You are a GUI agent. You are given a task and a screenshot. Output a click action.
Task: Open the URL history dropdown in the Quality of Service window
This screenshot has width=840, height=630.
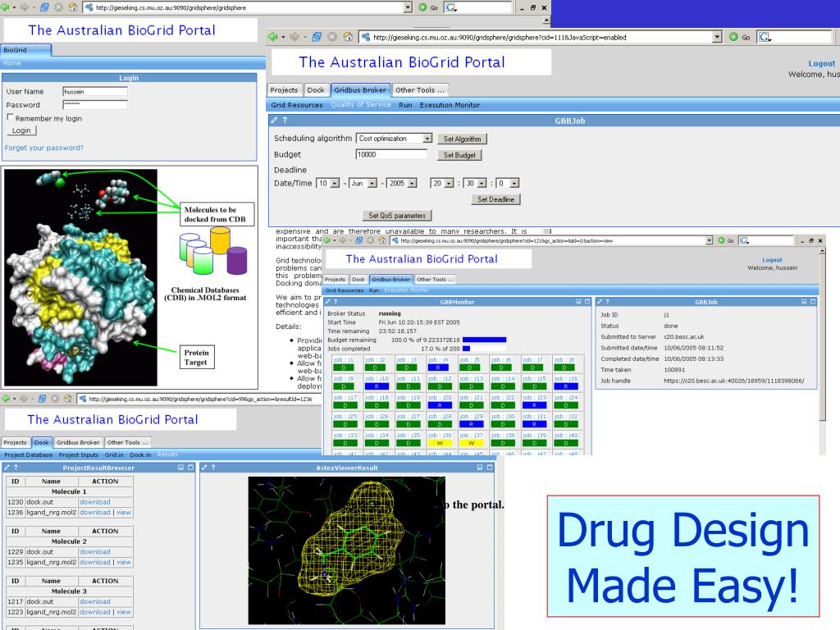coord(717,37)
